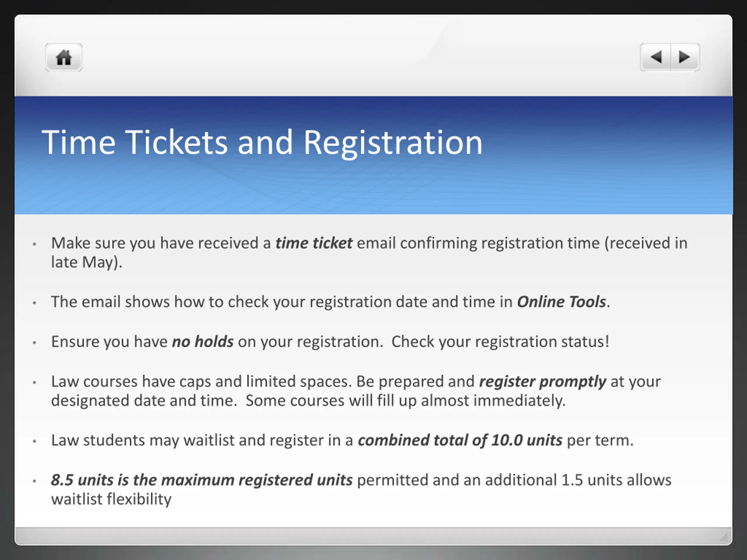747x560 pixels.
Task: Click the Home icon button
Action: click(x=64, y=57)
